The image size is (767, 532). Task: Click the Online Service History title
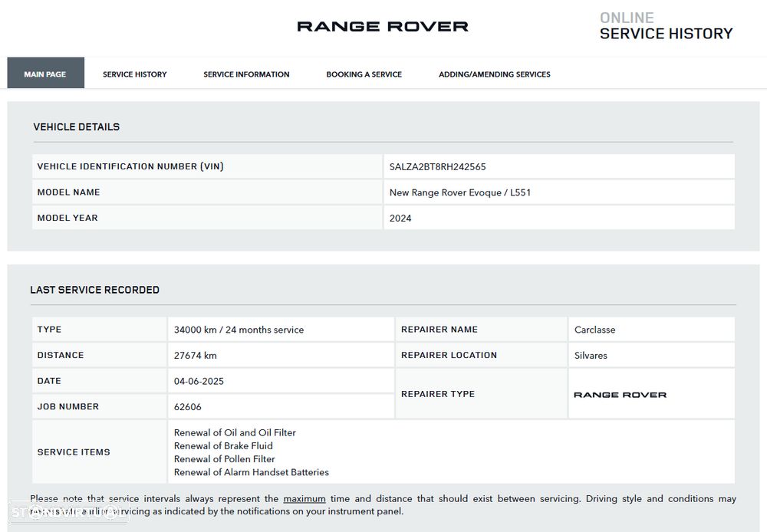667,26
